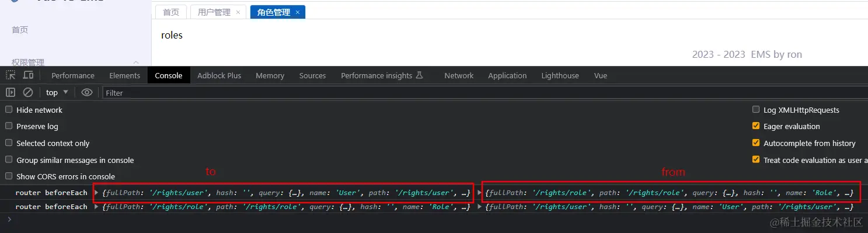Enable Show CORS errors in console
Viewport: 868px width, 233px height.
(9, 176)
